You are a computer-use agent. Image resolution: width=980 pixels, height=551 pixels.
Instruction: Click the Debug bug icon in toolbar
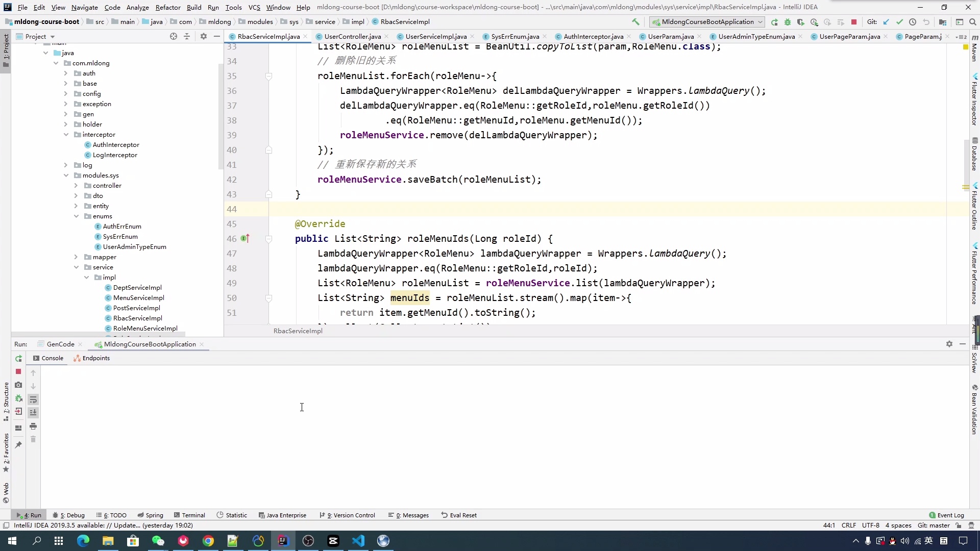[788, 22]
